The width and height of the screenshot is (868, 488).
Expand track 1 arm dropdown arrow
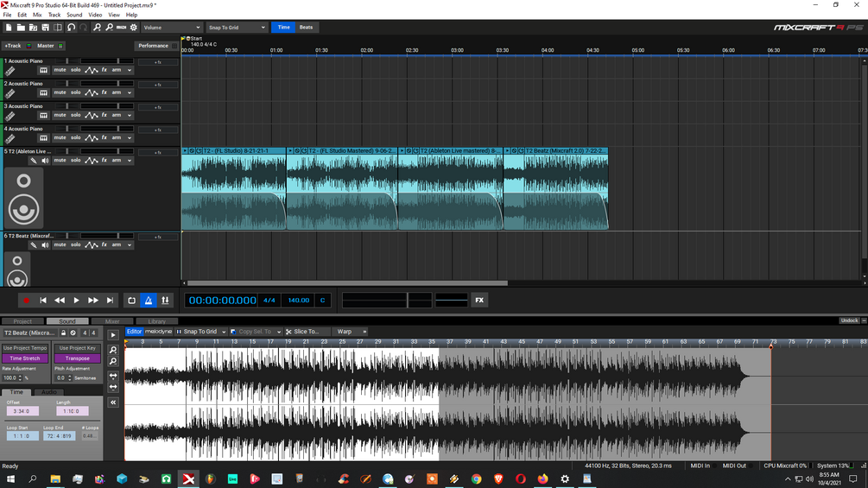point(130,70)
